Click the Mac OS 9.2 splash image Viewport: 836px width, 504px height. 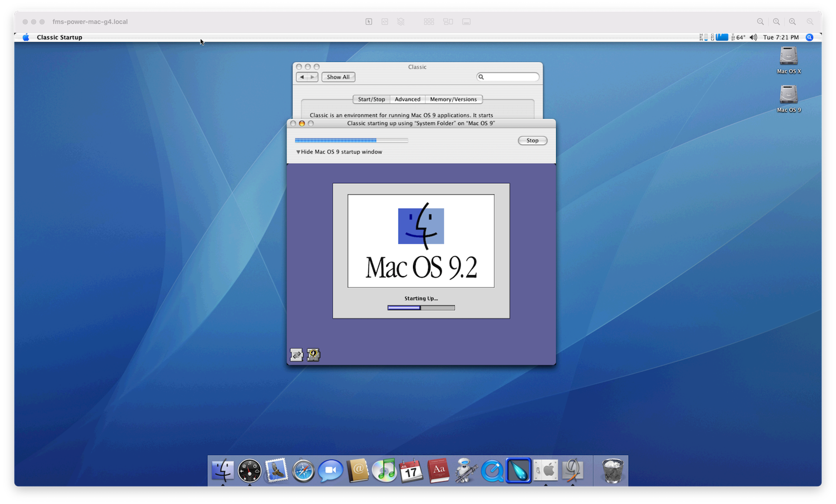[421, 241]
